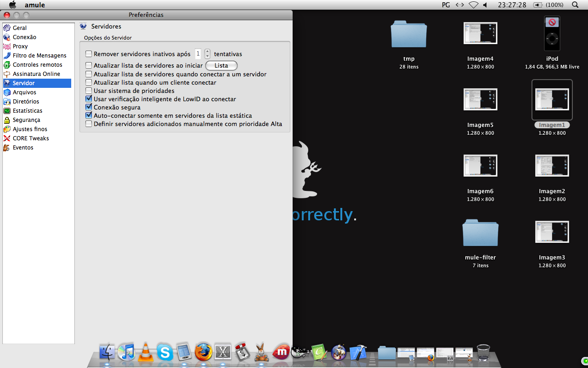Click the VLC cone icon in the Dock

(146, 352)
